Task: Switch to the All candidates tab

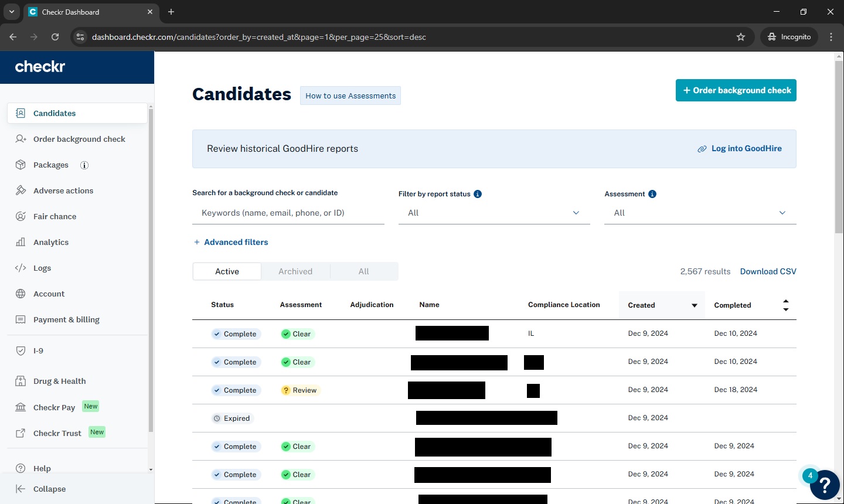Action: (364, 271)
